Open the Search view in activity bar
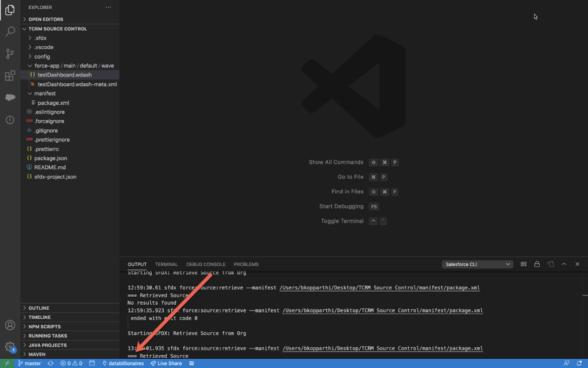Image resolution: width=588 pixels, height=368 pixels. tap(10, 32)
